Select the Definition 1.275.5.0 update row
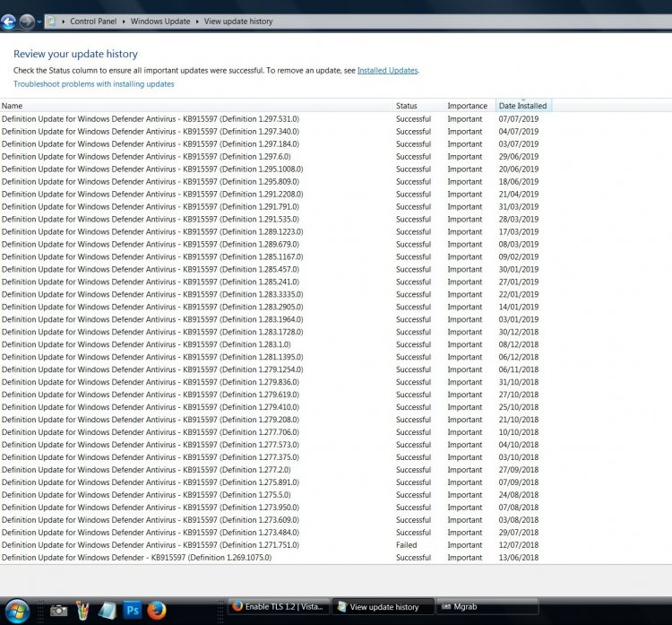 [276, 495]
